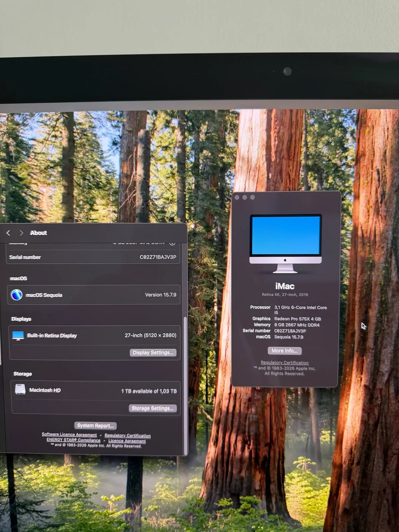
Task: Click the Radeon Pro 575X 4 GB value
Action: pyautogui.click(x=298, y=319)
